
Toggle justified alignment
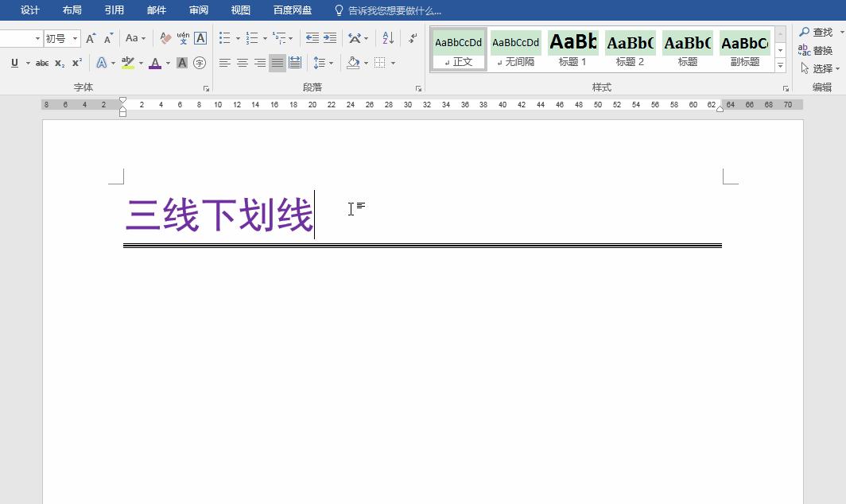coord(276,63)
